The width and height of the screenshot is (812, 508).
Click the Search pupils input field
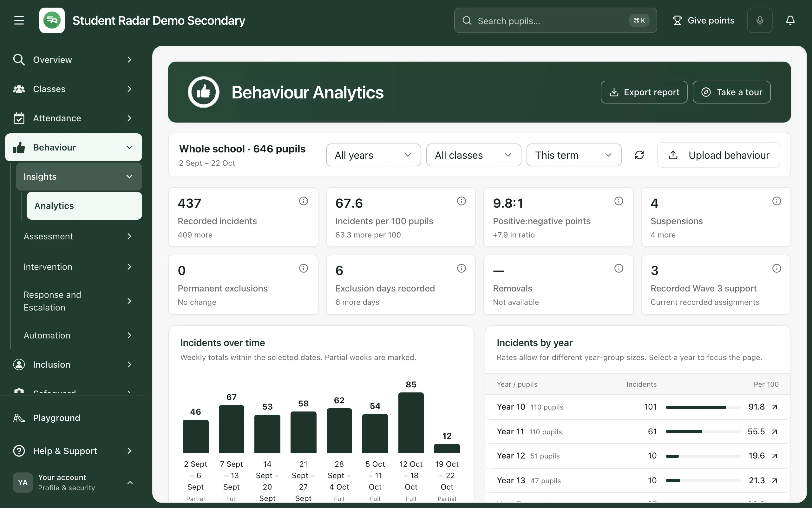[555, 21]
